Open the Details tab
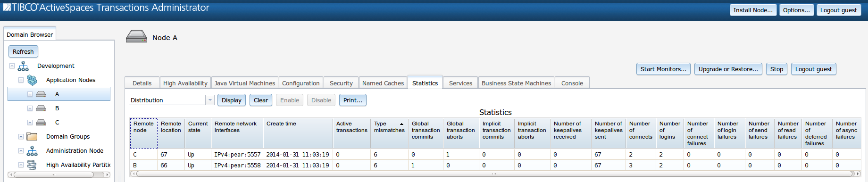Screen dimensions: 868x182 142,83
